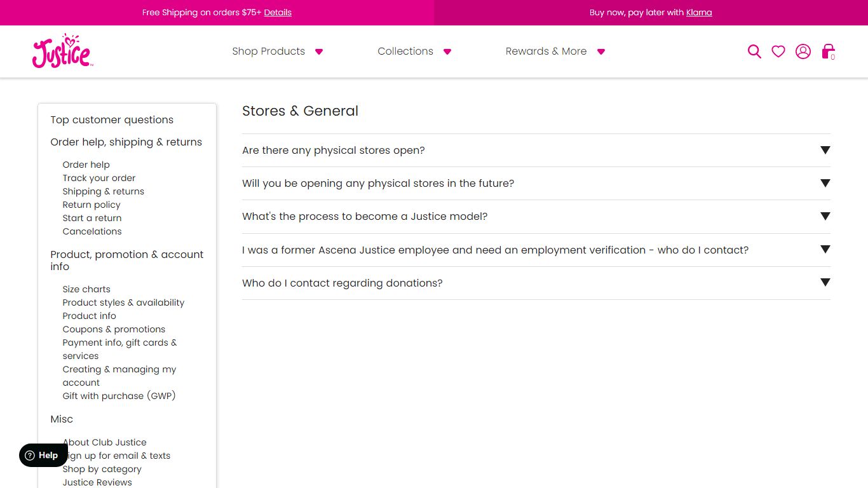This screenshot has height=488, width=868.
Task: Open Justice Reviews link
Action: [x=97, y=482]
